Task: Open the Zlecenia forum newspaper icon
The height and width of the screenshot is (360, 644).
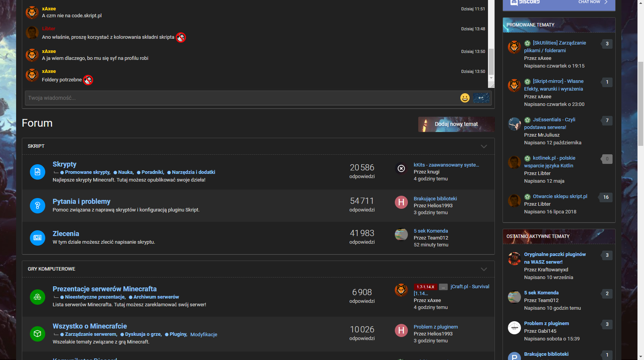Action: pyautogui.click(x=38, y=238)
